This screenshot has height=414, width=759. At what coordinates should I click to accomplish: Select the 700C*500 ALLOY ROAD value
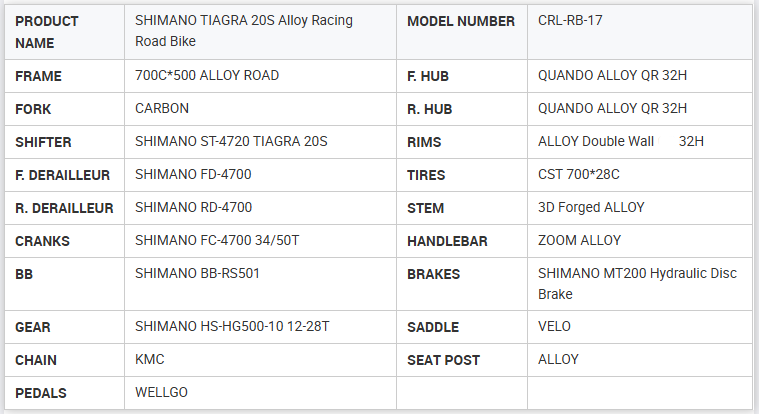207,76
